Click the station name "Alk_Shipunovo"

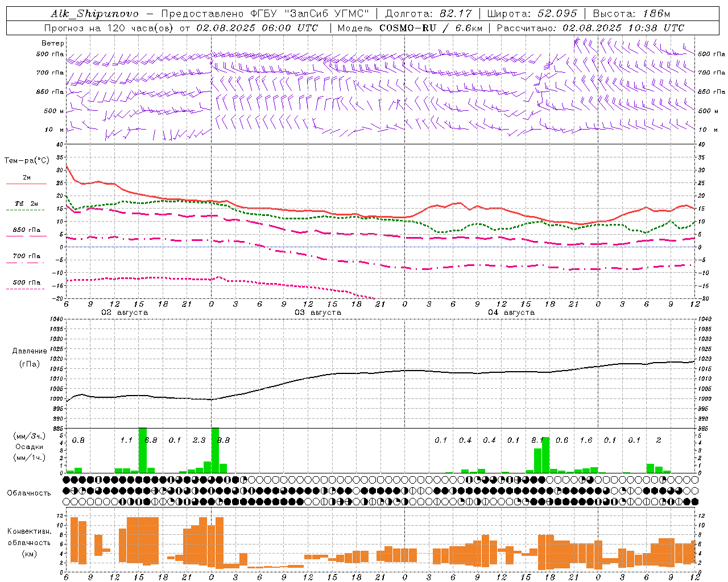(x=94, y=14)
